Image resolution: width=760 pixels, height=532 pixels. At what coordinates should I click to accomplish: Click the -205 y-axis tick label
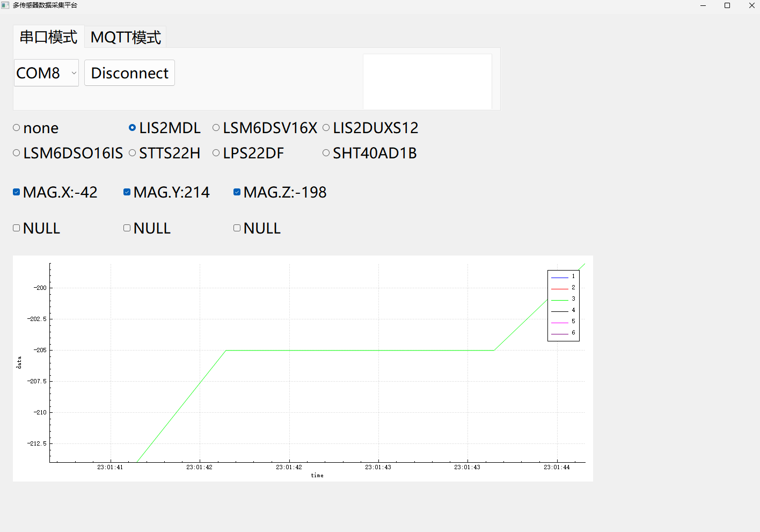pos(40,350)
